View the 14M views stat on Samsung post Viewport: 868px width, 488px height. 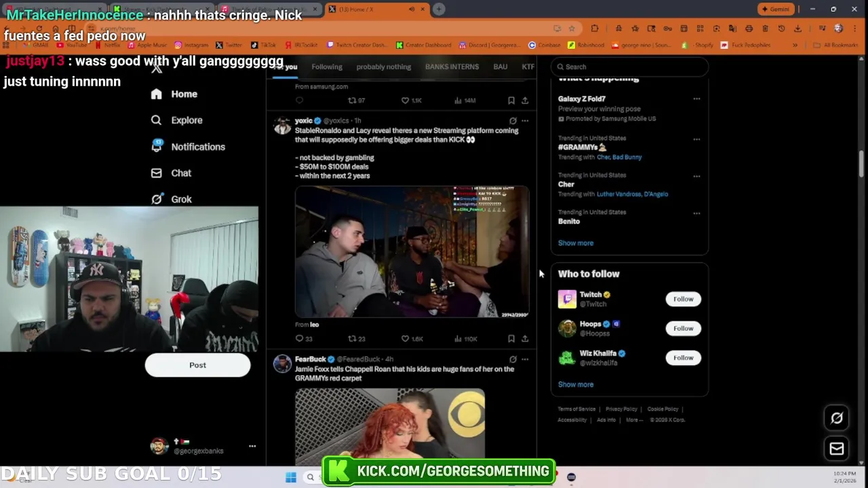pyautogui.click(x=465, y=100)
